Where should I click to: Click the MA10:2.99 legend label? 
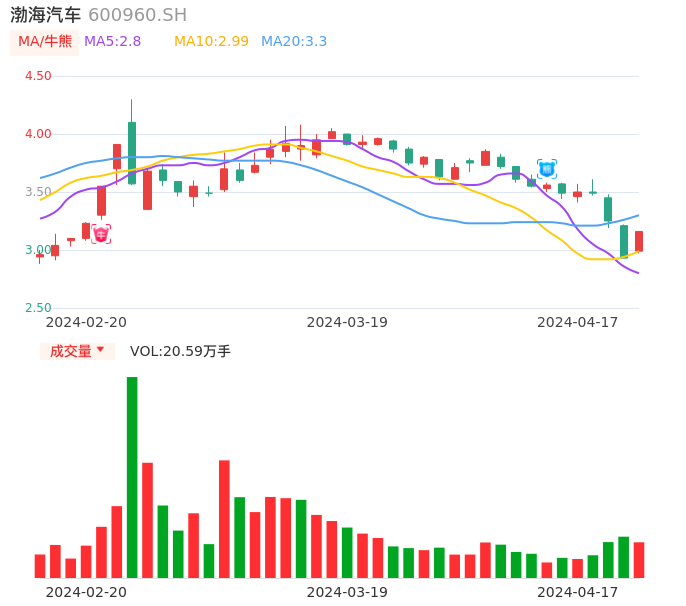click(211, 42)
